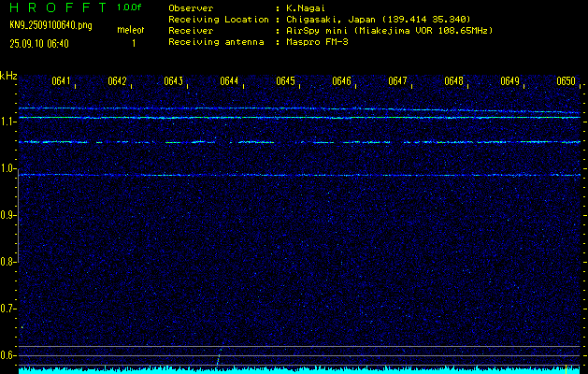Click the meteor count value 1

tap(134, 44)
